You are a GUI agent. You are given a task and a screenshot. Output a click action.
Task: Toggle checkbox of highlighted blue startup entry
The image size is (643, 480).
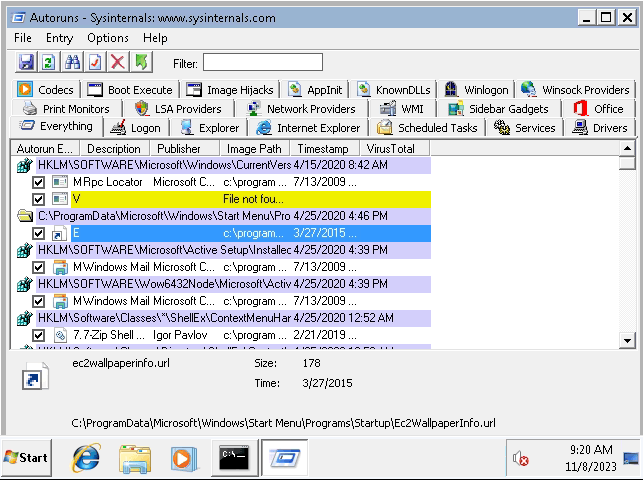coord(39,233)
